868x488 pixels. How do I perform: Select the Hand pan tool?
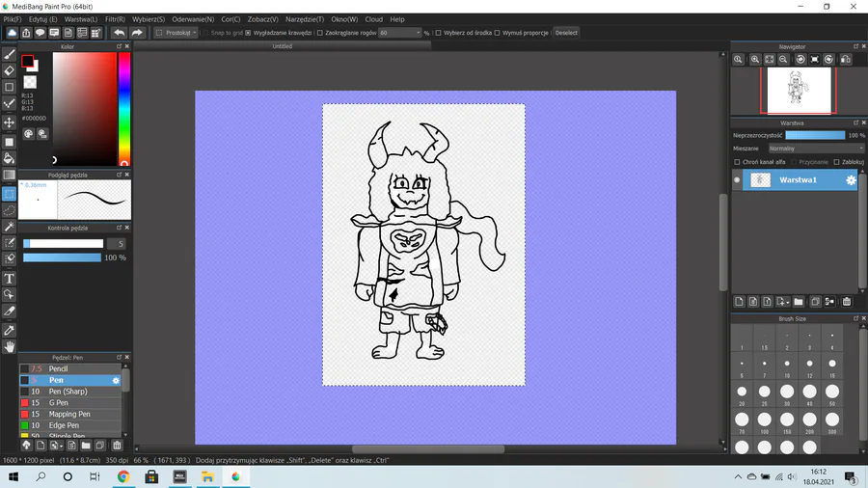tap(9, 347)
